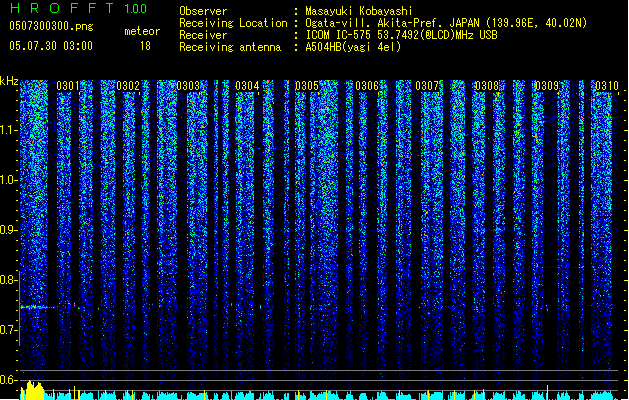This screenshot has width=629, height=400.
Task: Click the 0.9 frequency axis label
Action: point(9,230)
